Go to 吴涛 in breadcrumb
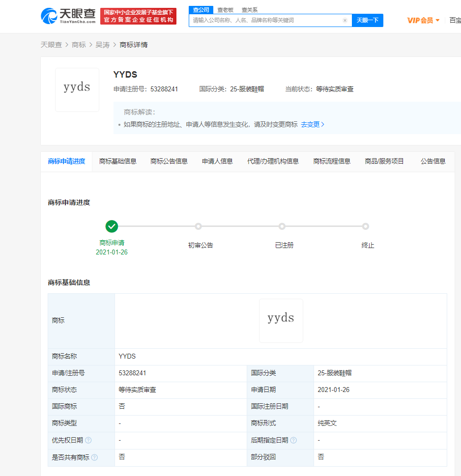Viewport: 461px width, 476px height. point(102,45)
